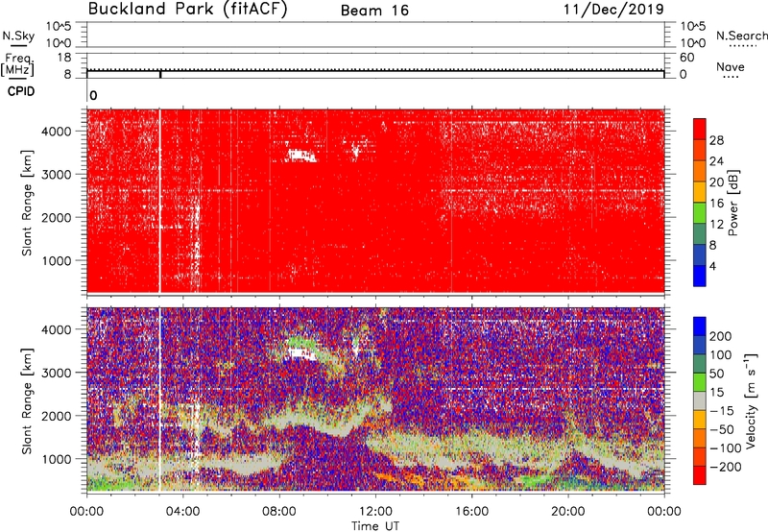The height and width of the screenshot is (532, 768).
Task: Click the date '11/Dec/2019'
Action: point(614,10)
